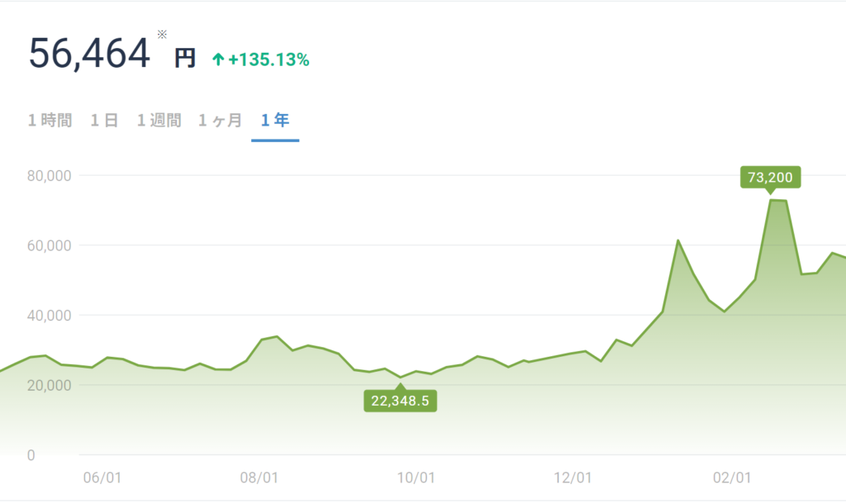Click the 円 currency unit symbol
The image size is (846, 504).
click(184, 58)
